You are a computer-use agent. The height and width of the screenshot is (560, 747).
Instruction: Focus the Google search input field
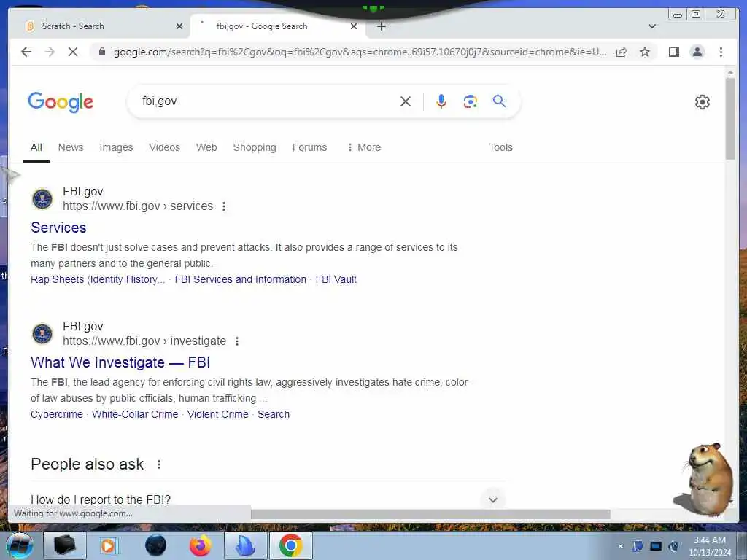pyautogui.click(x=267, y=101)
